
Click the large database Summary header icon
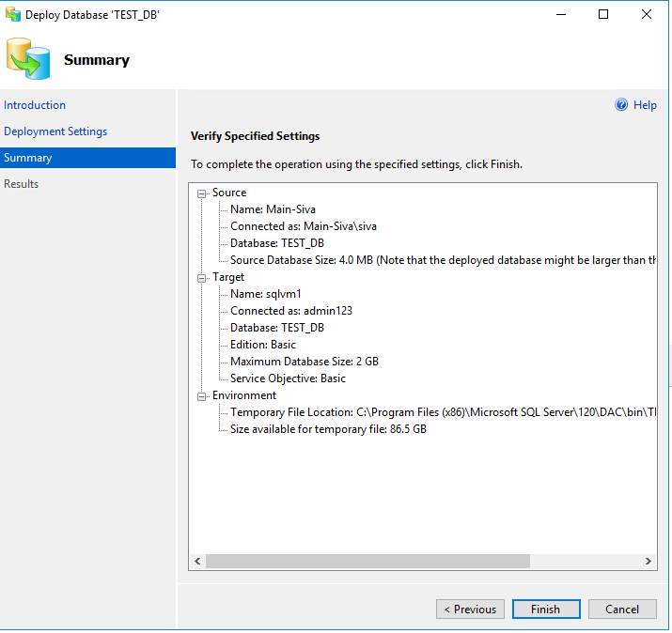28,59
